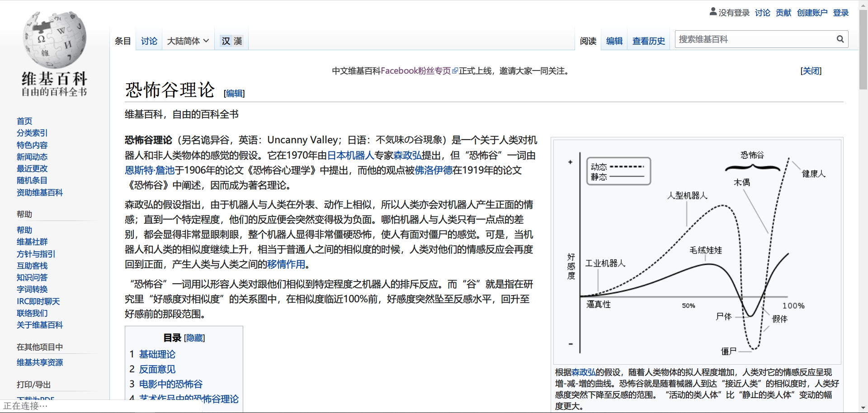This screenshot has height=413, width=868.
Task: Click the scrollbar down arrow
Action: [863, 408]
